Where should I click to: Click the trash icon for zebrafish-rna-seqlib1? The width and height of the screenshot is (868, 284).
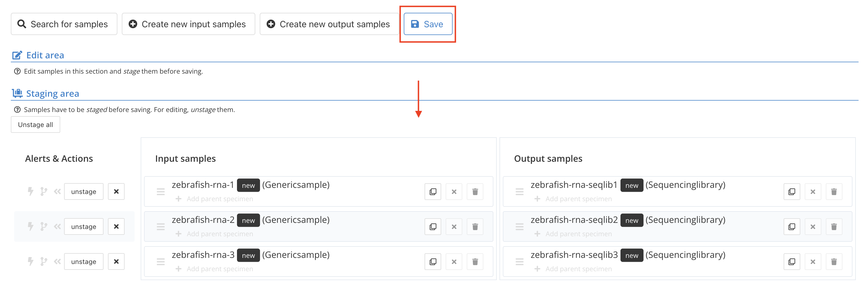(834, 191)
